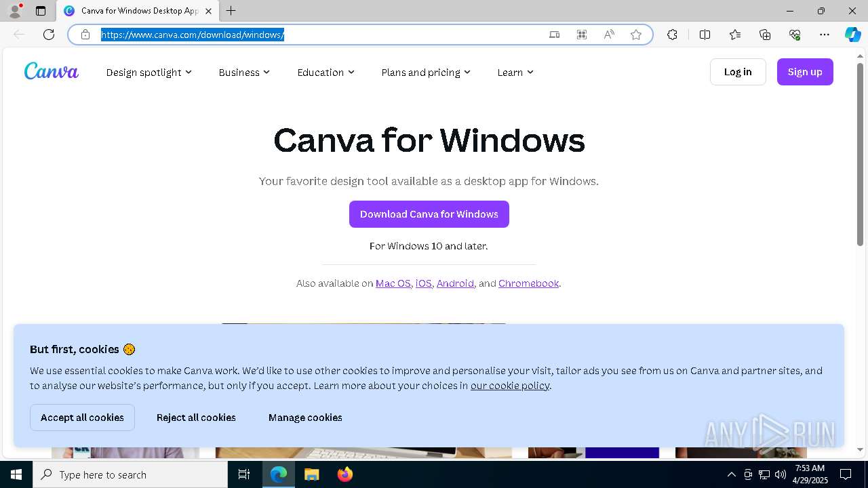
Task: Open the Favorites list icon
Action: (x=735, y=35)
